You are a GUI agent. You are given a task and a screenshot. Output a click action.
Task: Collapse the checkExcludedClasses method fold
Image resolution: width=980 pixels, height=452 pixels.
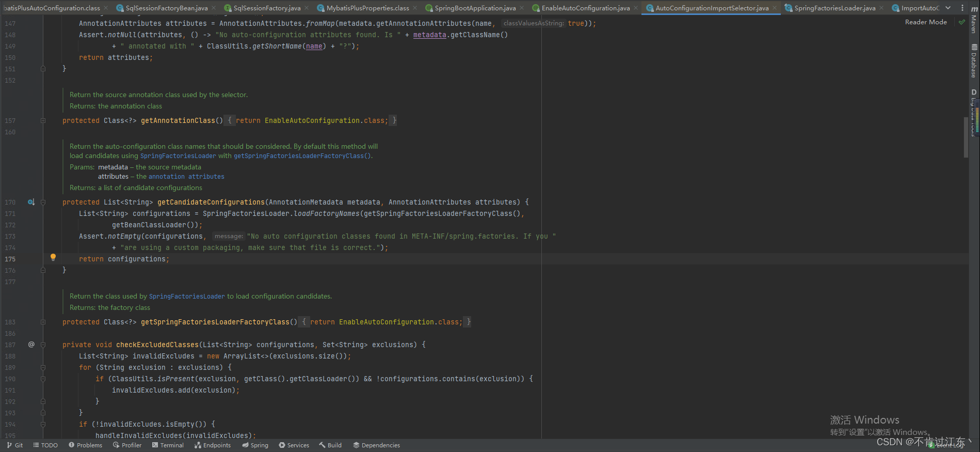click(x=43, y=345)
